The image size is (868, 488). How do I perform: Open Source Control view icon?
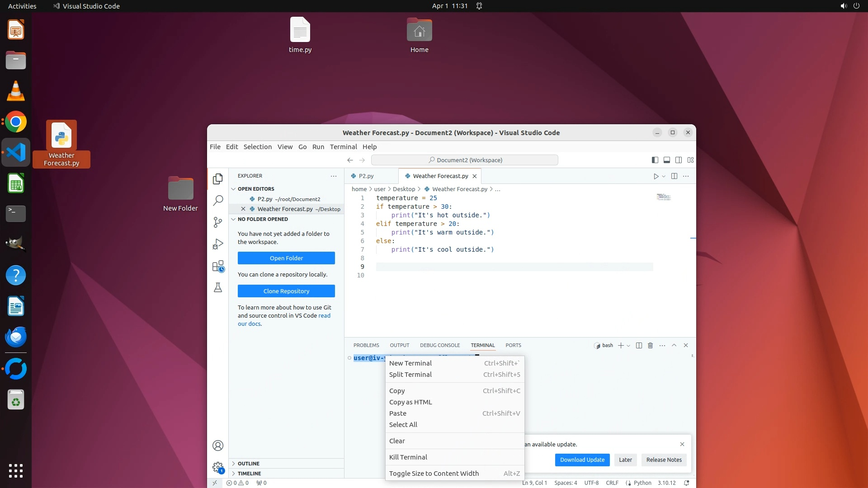tap(218, 222)
